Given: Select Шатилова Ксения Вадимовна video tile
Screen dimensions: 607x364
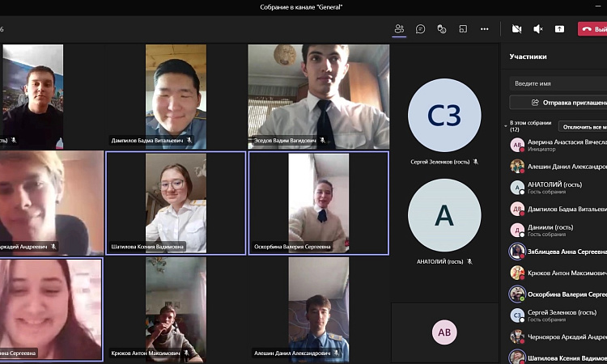Looking at the screenshot, I should tap(176, 203).
